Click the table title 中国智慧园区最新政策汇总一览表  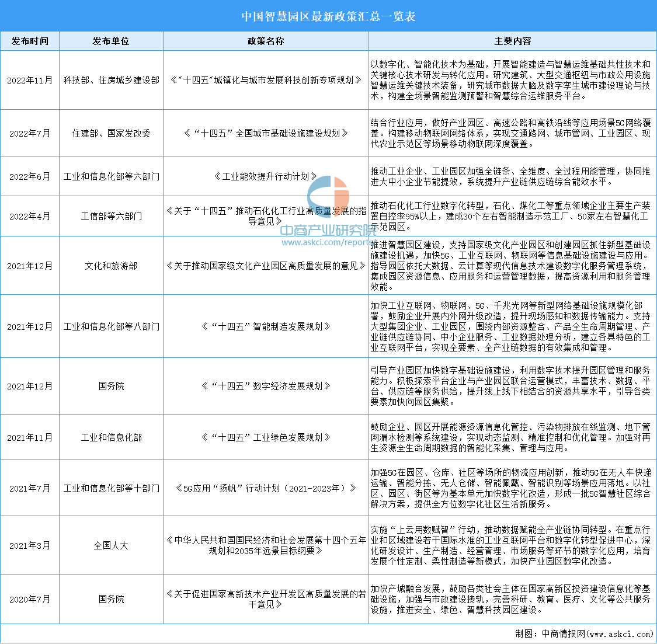328,16
